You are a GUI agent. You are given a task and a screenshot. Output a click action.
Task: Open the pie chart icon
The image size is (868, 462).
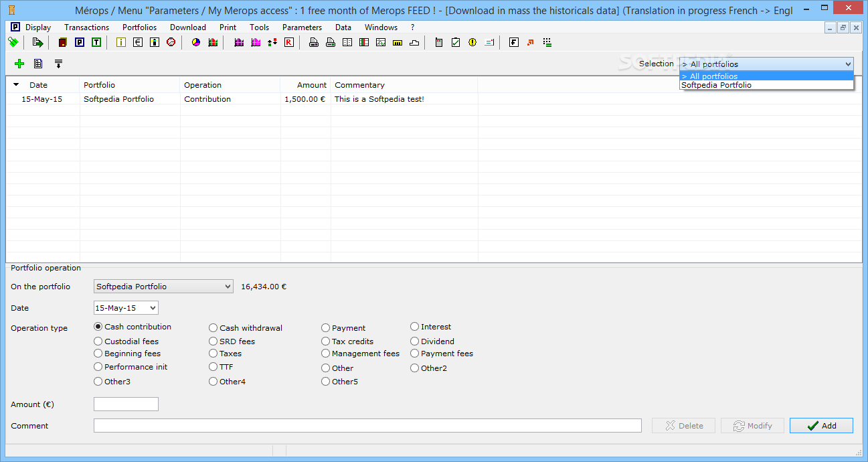tap(196, 42)
